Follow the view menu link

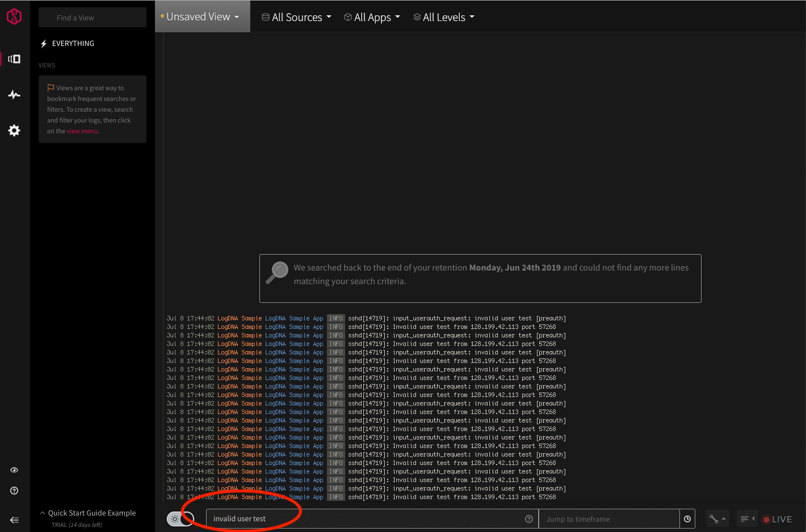82,131
